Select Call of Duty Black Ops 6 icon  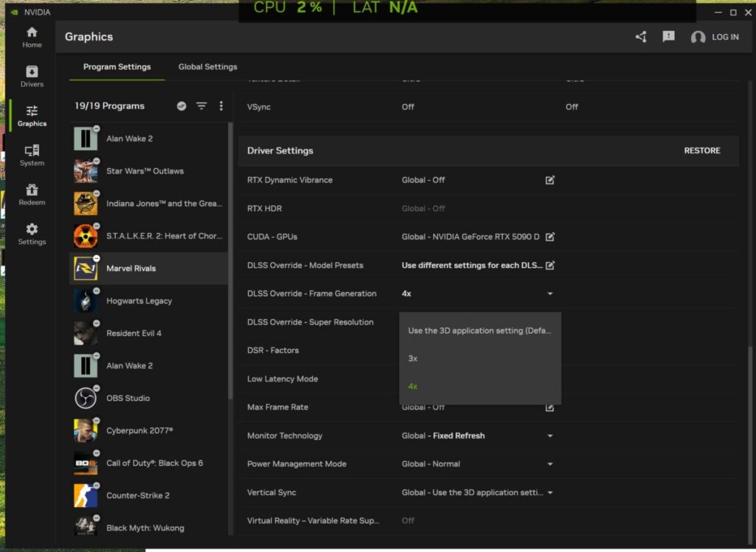click(x=86, y=463)
